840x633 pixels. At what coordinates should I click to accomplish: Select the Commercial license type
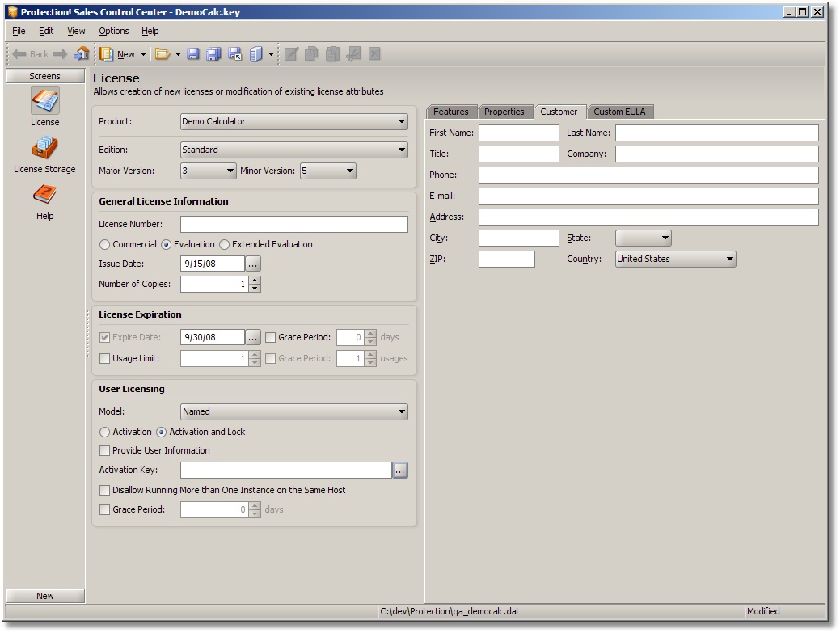(105, 244)
